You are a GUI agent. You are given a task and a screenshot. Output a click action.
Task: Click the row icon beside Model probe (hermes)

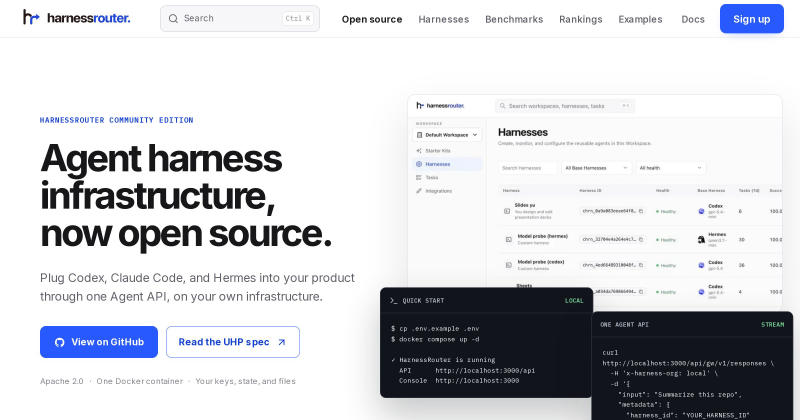click(x=509, y=239)
